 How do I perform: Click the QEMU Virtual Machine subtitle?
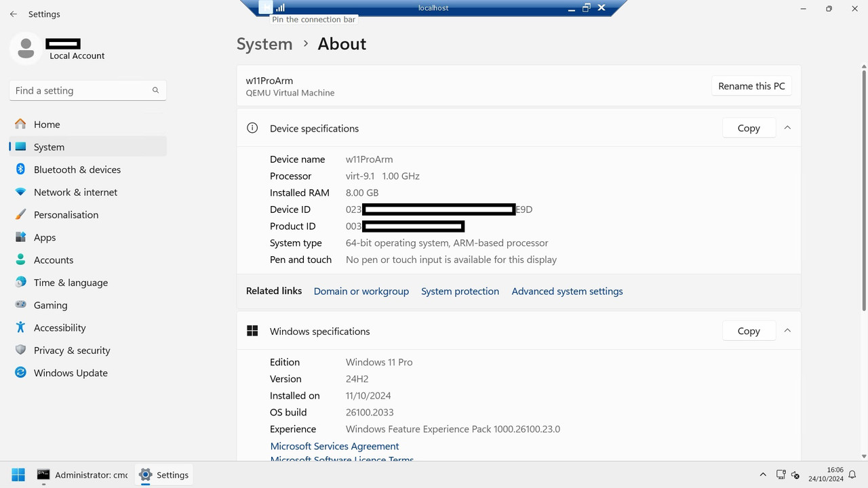tap(290, 93)
